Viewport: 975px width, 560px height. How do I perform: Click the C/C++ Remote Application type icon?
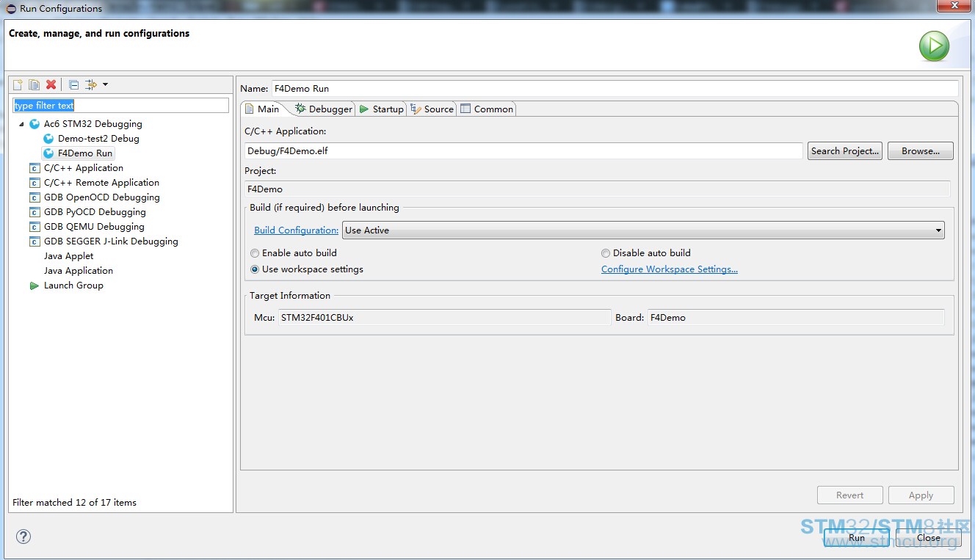tap(35, 183)
